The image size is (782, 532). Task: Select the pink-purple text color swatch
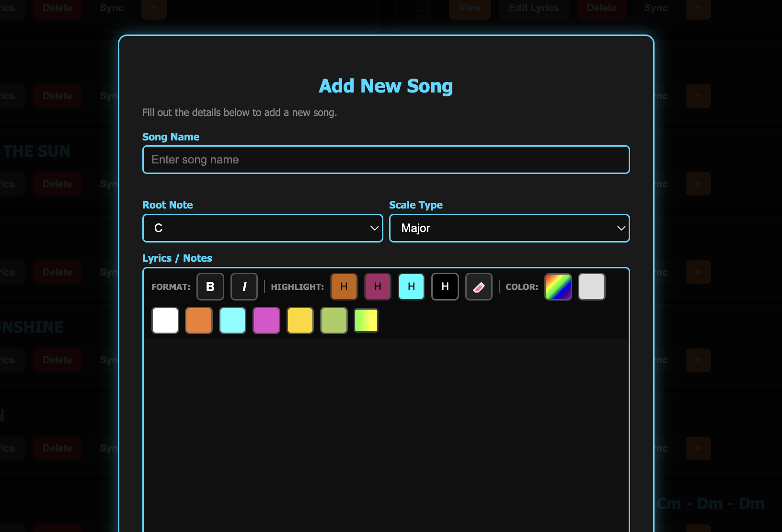point(266,320)
